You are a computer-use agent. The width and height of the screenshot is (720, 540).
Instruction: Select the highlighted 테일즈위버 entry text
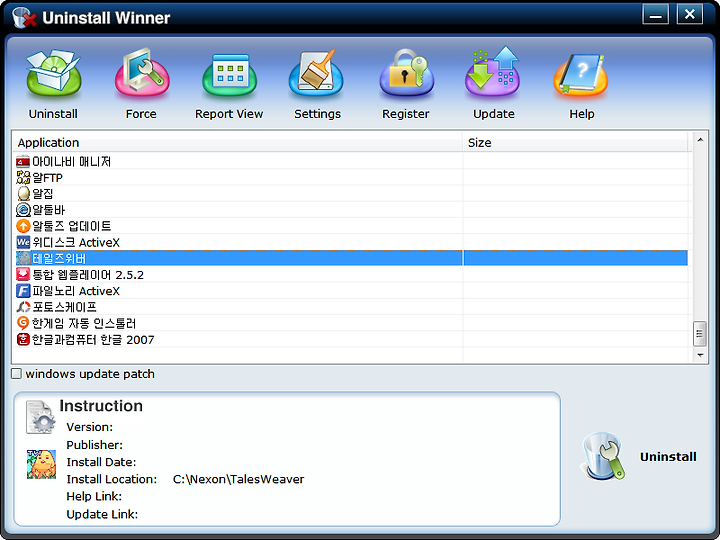[59, 259]
